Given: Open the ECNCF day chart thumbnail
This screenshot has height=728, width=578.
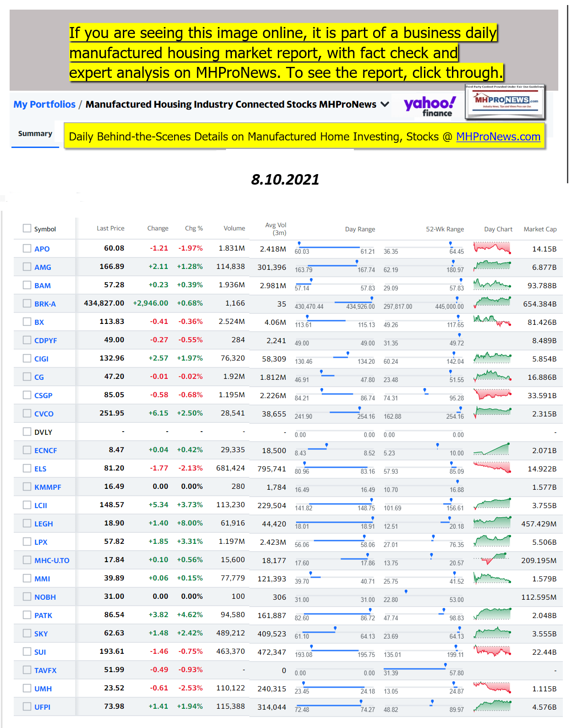Looking at the screenshot, I should pos(492,449).
